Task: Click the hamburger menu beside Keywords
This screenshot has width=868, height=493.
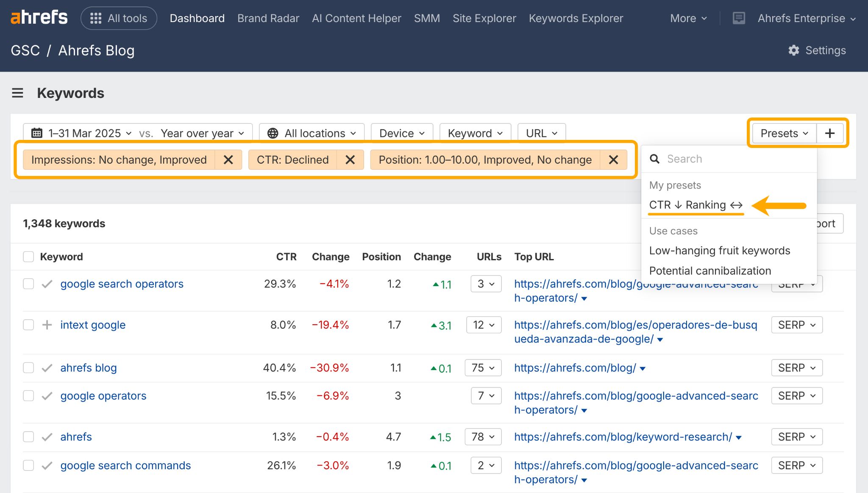Action: tap(17, 93)
